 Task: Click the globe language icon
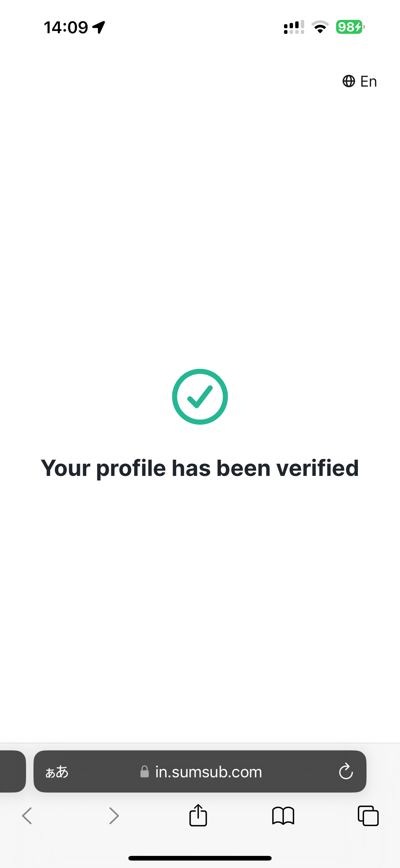349,81
